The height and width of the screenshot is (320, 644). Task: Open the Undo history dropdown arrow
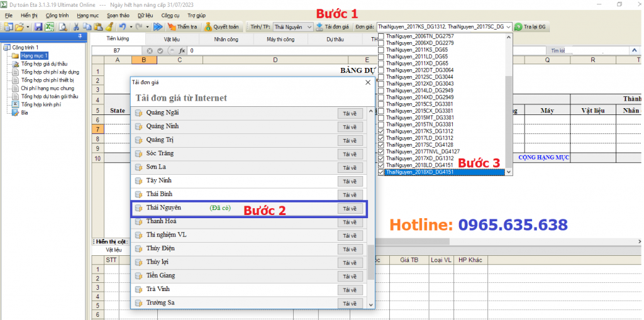click(130, 27)
